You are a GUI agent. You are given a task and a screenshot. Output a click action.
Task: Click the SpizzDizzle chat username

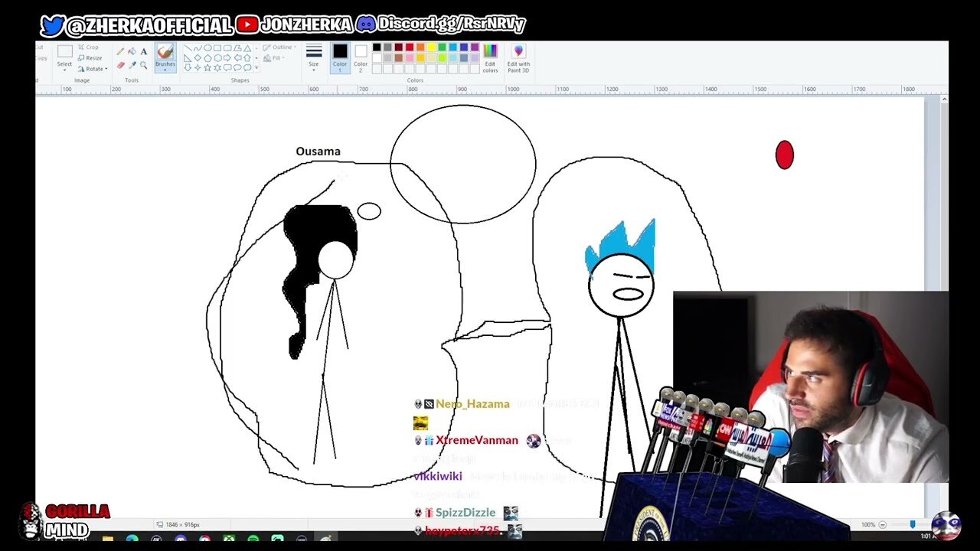tap(465, 513)
